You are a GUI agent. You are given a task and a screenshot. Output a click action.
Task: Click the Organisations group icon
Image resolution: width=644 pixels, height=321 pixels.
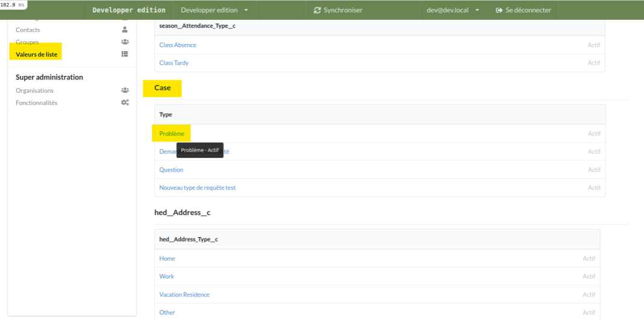point(125,90)
